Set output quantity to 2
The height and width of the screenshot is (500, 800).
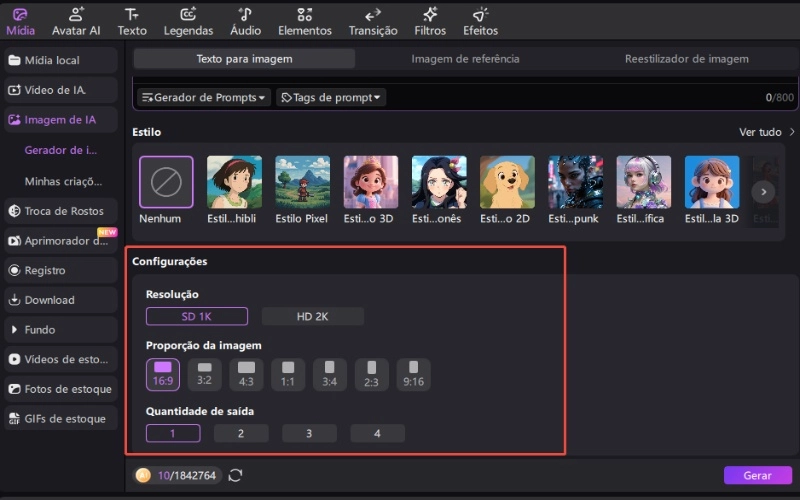pyautogui.click(x=241, y=433)
